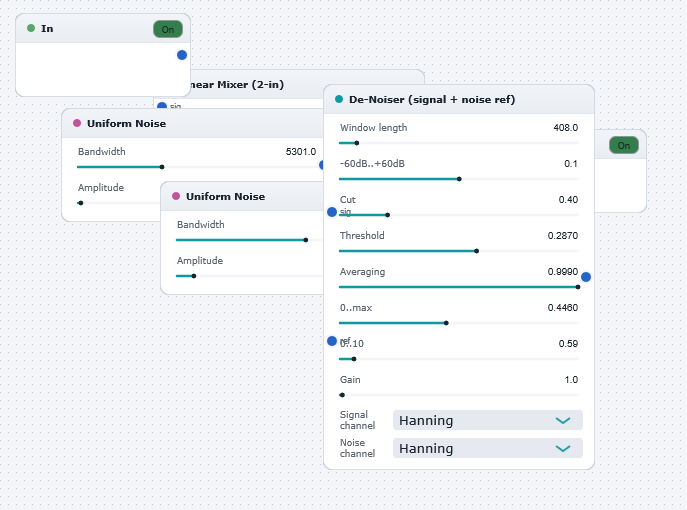687x510 pixels.
Task: Toggle the On switch of the node behind De-Noiser
Action: (623, 145)
